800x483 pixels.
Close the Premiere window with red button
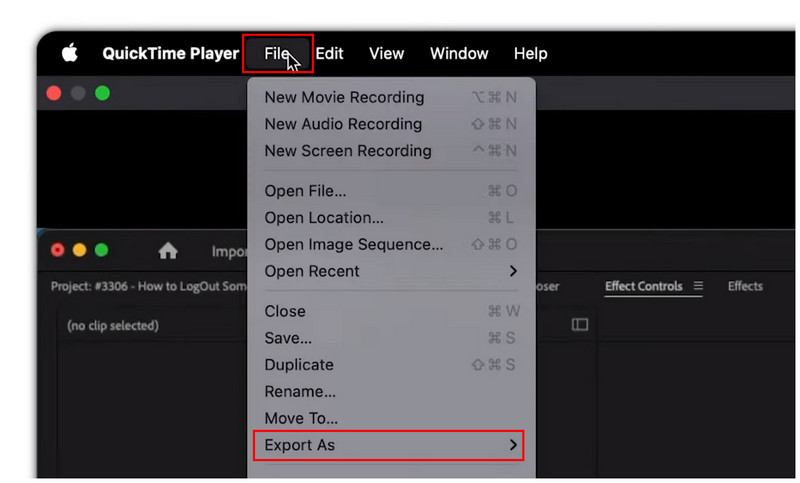click(x=58, y=250)
